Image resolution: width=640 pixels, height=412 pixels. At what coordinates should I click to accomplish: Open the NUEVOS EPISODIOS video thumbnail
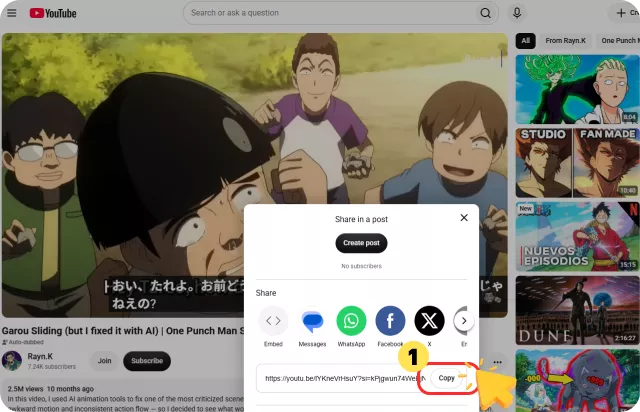[577, 236]
